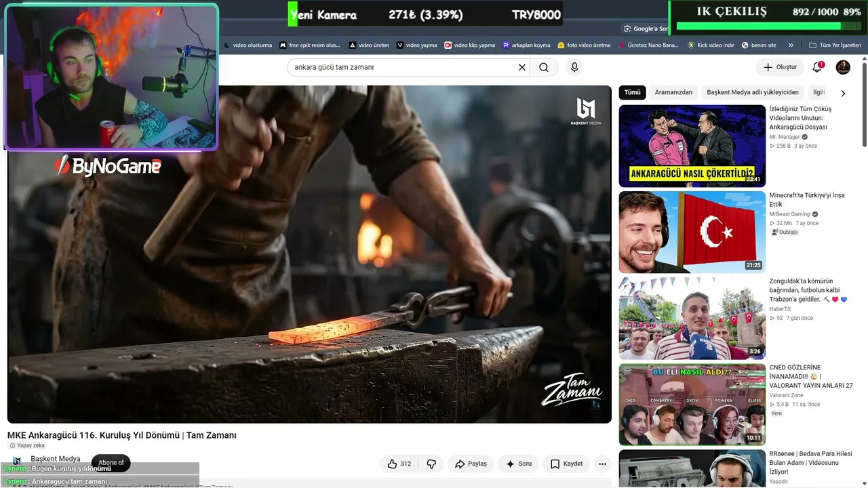Select the 'İlgili' filter chip
The image size is (868, 488).
pyautogui.click(x=818, y=92)
